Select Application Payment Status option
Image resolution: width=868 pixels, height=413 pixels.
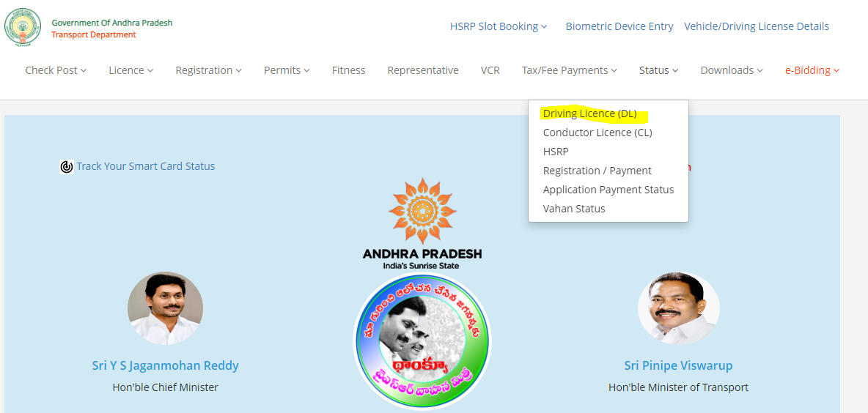(608, 190)
